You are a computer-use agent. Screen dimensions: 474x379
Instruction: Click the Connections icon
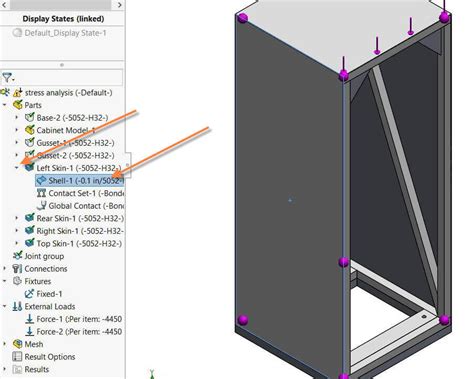point(17,269)
